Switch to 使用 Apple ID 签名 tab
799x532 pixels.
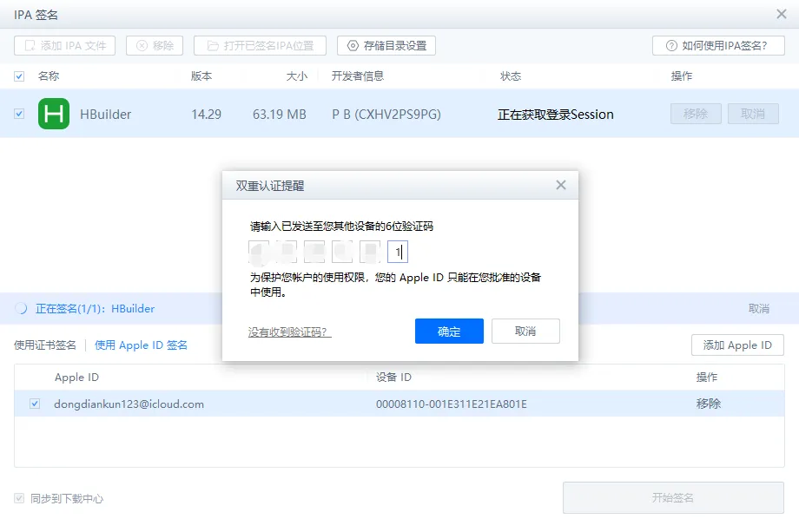[x=142, y=345]
